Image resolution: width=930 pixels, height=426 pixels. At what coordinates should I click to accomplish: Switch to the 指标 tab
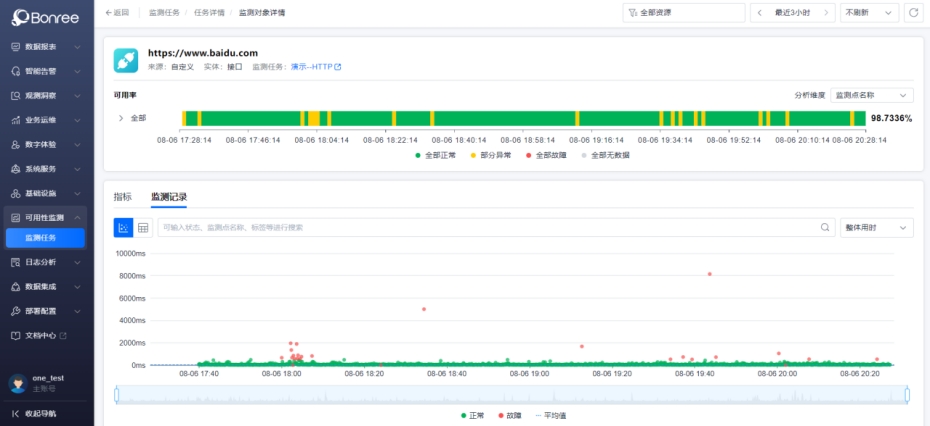click(x=123, y=197)
